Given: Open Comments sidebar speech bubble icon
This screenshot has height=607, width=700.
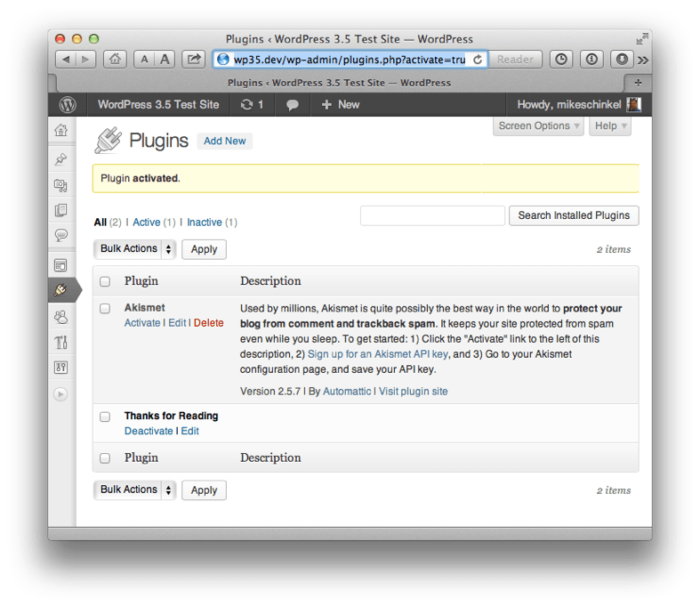Looking at the screenshot, I should [61, 235].
